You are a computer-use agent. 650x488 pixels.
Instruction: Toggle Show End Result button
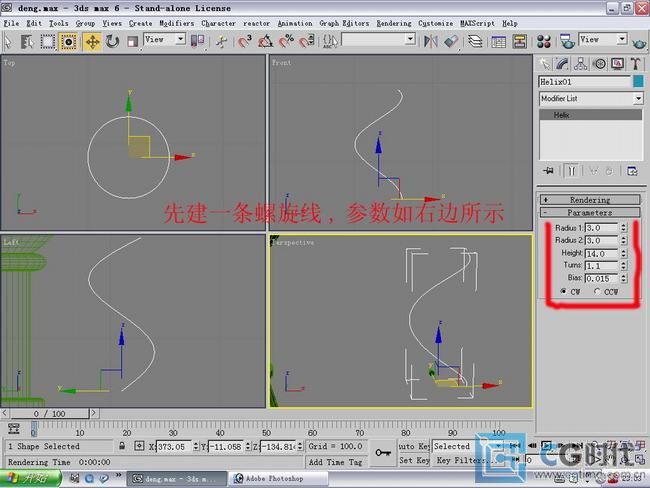pos(571,171)
